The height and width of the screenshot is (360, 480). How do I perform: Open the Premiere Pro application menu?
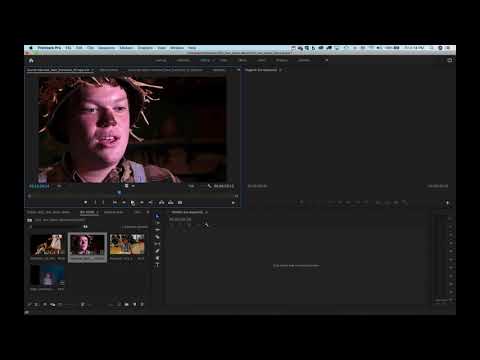49,48
